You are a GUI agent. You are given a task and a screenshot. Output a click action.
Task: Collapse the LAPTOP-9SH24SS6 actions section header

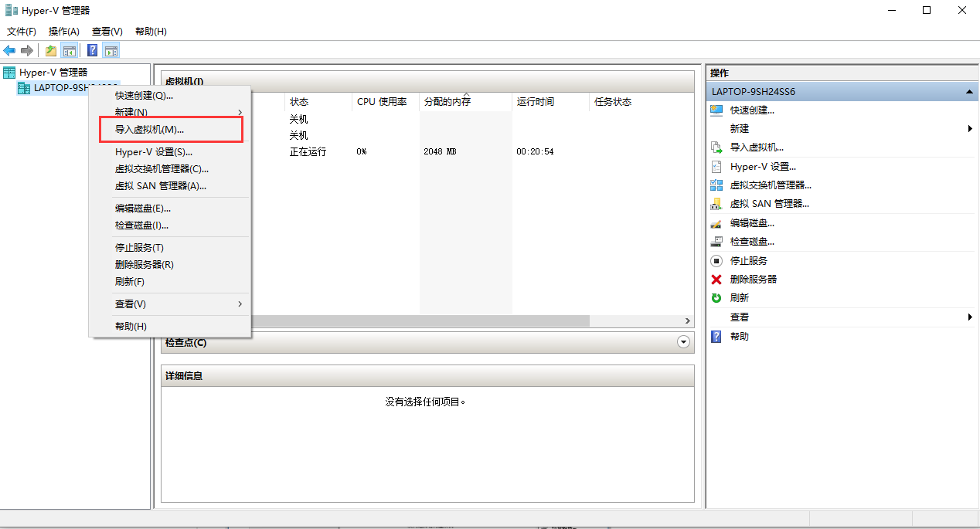969,92
